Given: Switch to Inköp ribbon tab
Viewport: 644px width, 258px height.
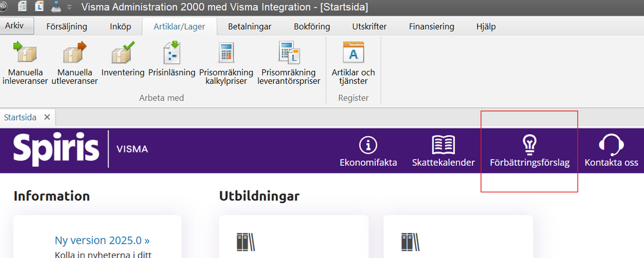Looking at the screenshot, I should point(121,26).
